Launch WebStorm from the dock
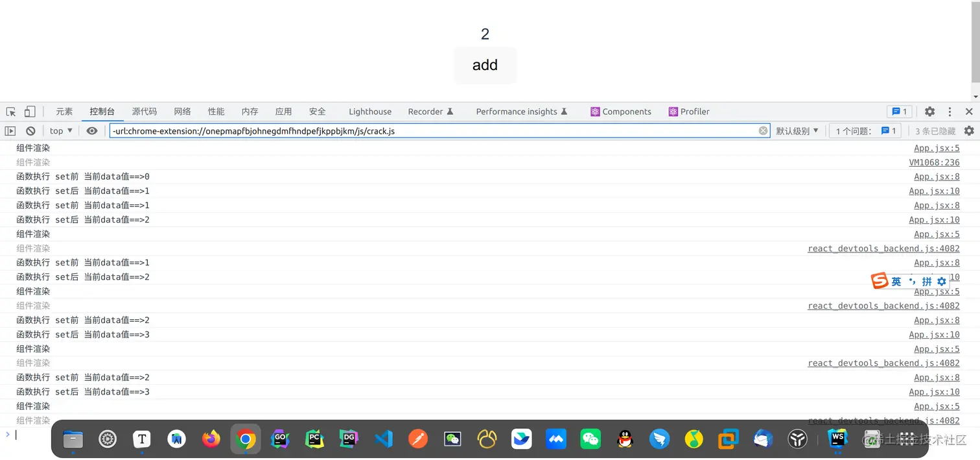Image resolution: width=980 pixels, height=460 pixels. 838,439
